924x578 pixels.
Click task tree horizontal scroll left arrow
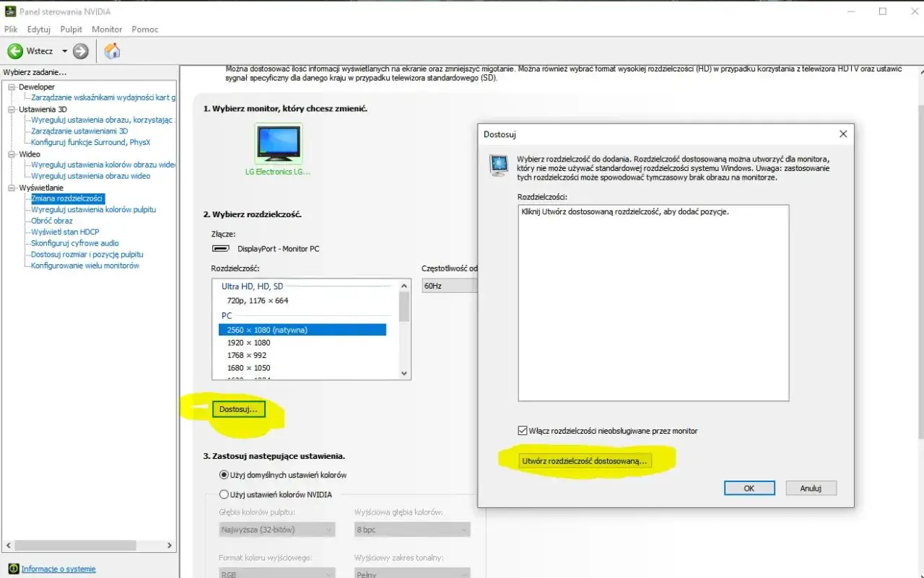pyautogui.click(x=7, y=546)
